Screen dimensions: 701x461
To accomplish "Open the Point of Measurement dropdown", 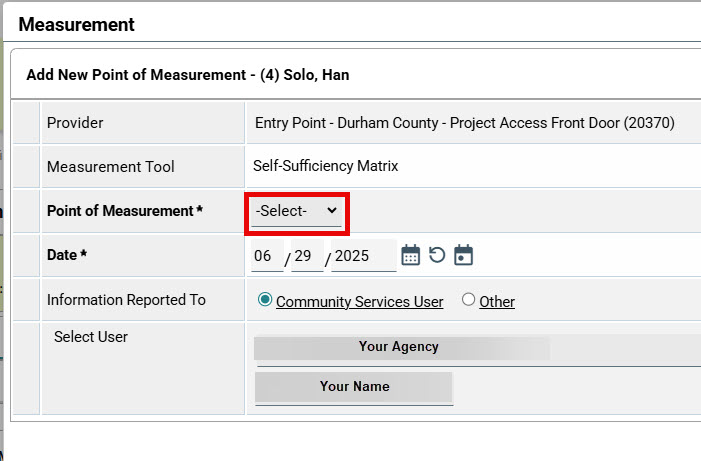I will [x=296, y=211].
